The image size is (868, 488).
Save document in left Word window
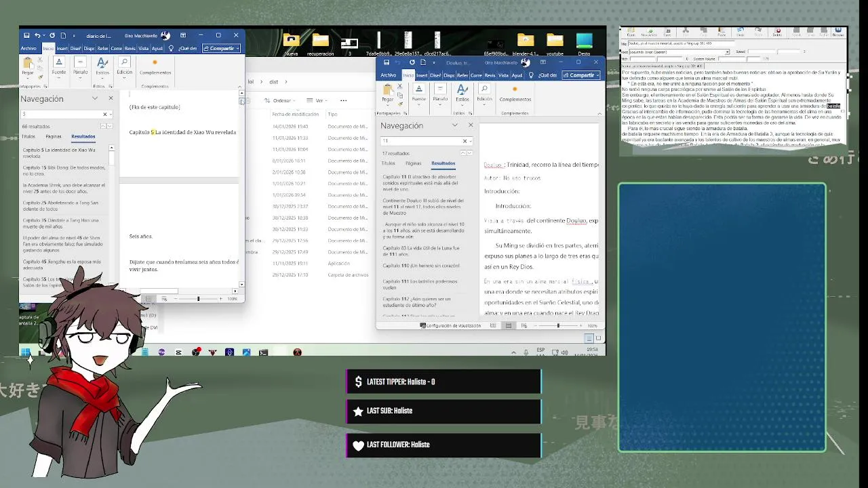[26, 35]
